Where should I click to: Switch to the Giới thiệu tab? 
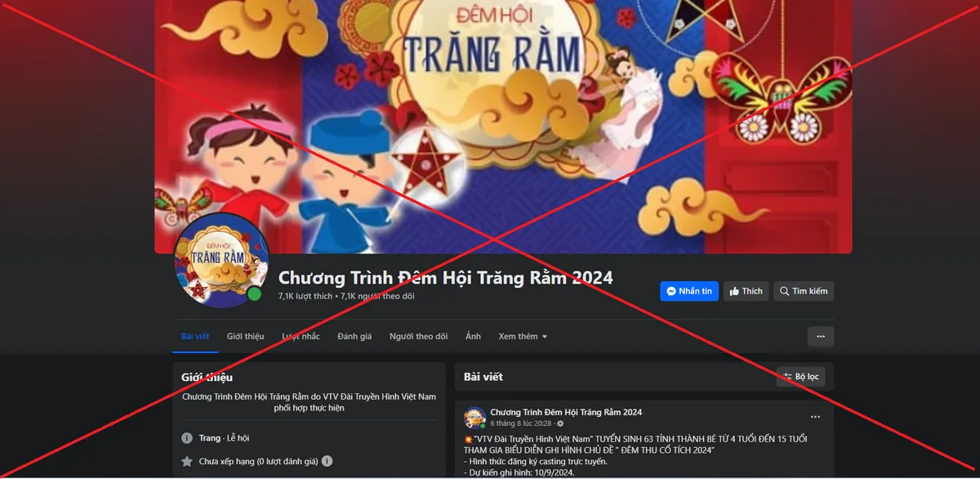point(245,336)
